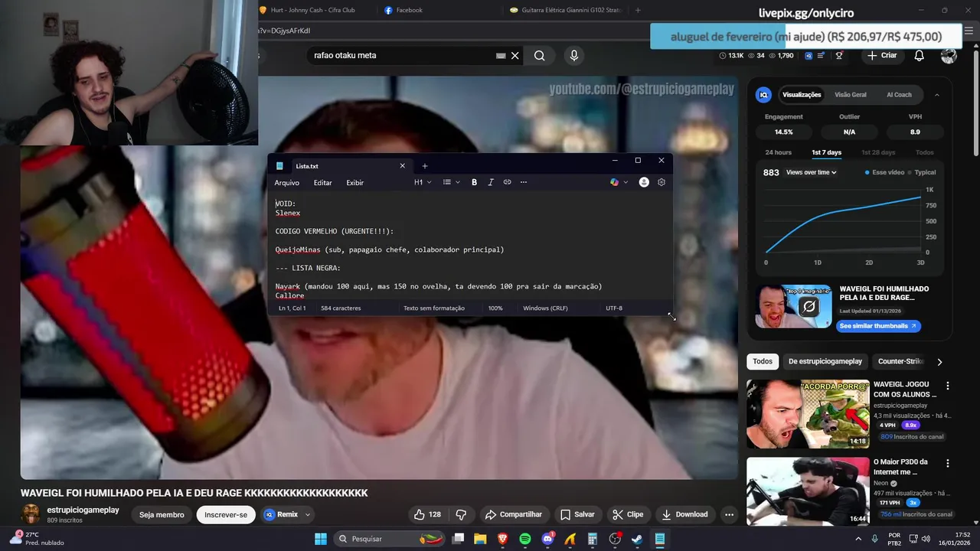
Task: Switch to the Visualizações tab
Action: tap(802, 95)
